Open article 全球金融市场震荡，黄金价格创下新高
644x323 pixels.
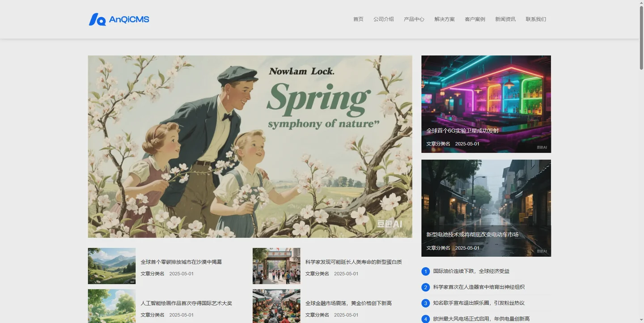(348, 303)
